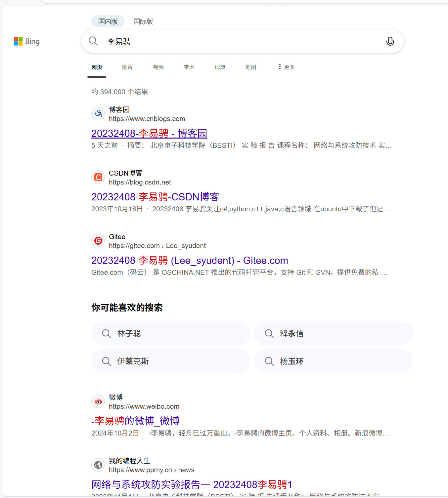The image size is (448, 498).
Task: Select the 国内版 option
Action: pyautogui.click(x=108, y=21)
